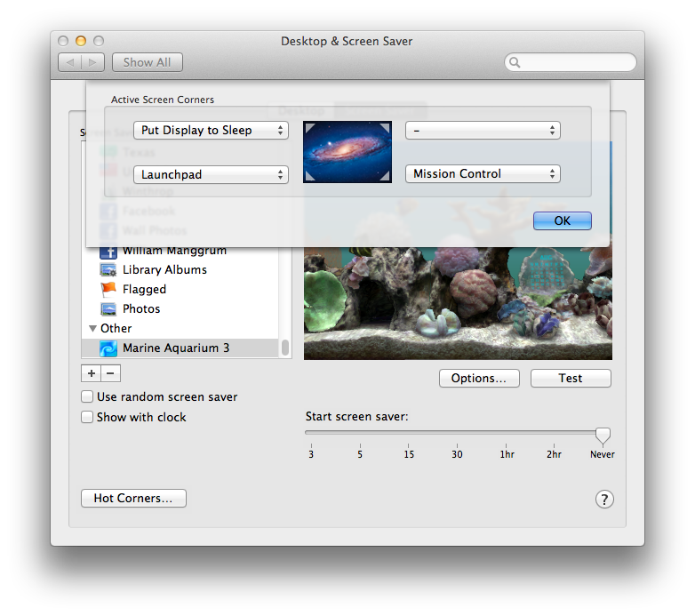Click the Library Albums icon
This screenshot has height=616, width=695.
tap(108, 270)
